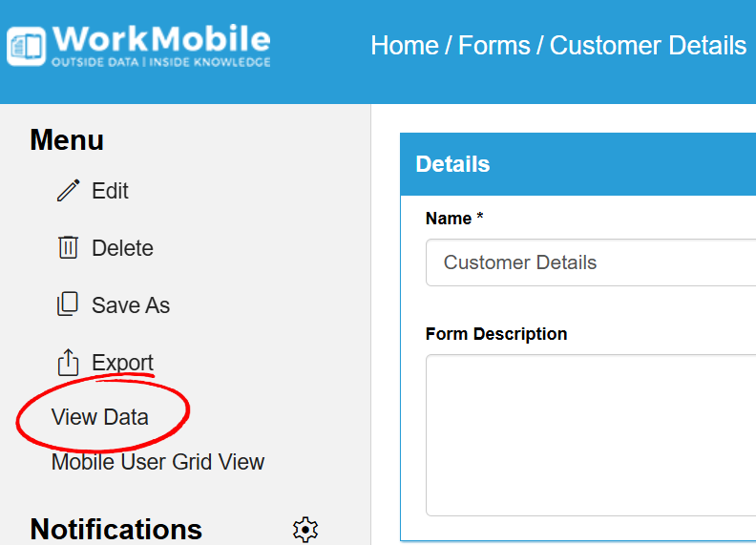Choose the Delete menu label
Viewport: 756px width, 545px height.
(122, 248)
